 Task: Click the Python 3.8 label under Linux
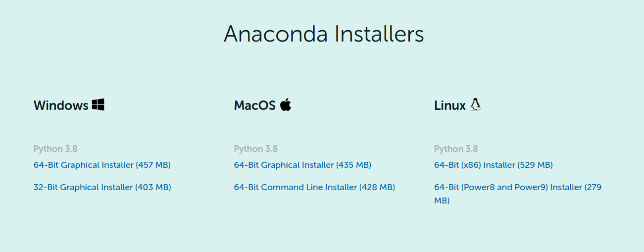click(x=456, y=149)
